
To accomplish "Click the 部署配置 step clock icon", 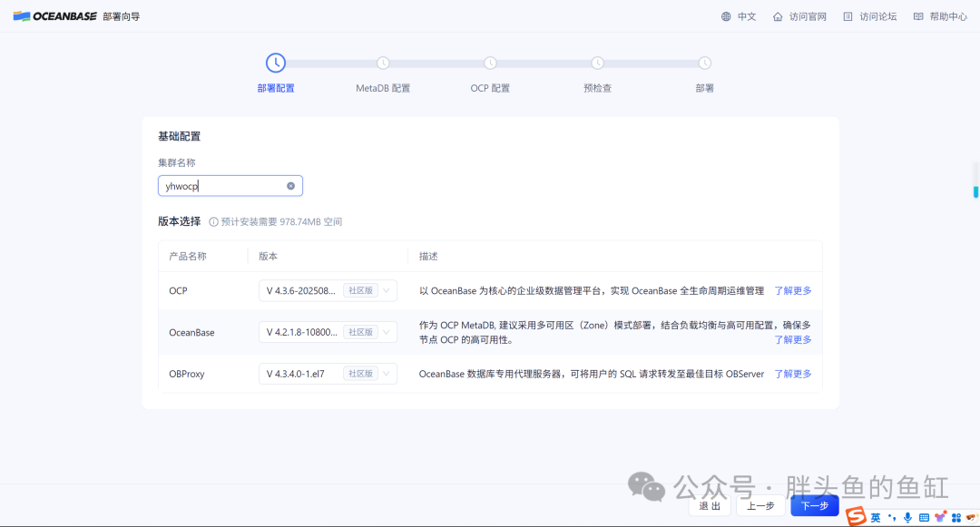I will pos(276,63).
